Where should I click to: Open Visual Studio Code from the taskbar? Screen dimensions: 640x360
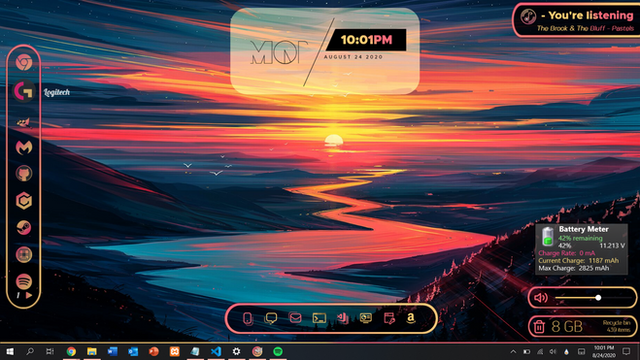[216, 351]
